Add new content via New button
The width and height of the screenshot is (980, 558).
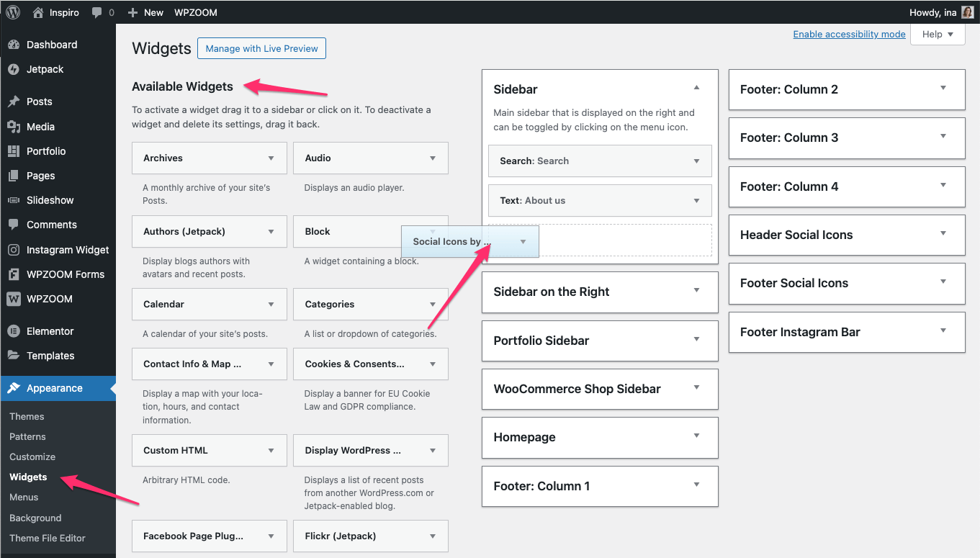tap(146, 12)
